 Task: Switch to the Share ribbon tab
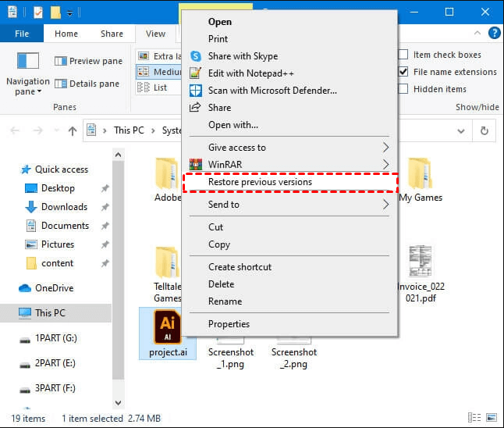(x=112, y=34)
